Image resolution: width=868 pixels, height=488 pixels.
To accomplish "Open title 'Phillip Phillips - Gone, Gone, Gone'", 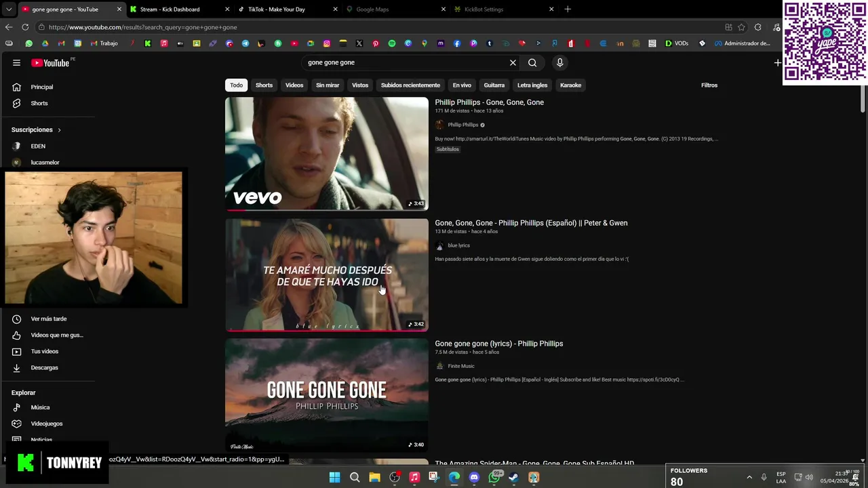I will [489, 102].
